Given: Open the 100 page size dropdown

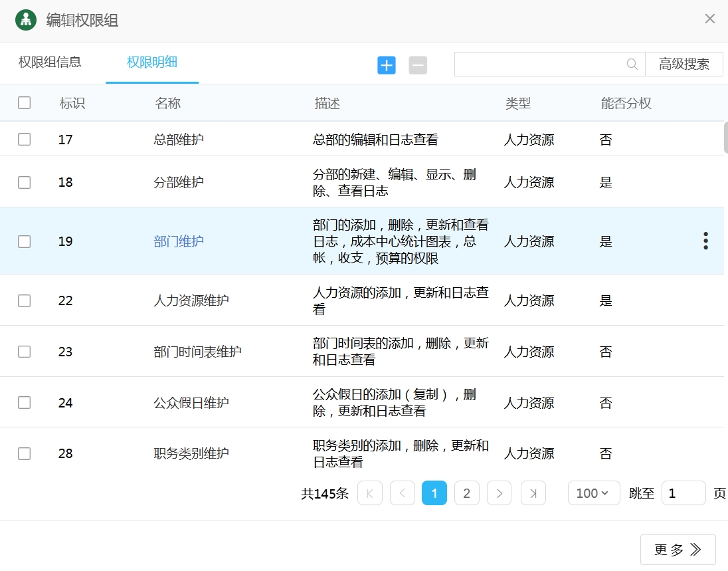Looking at the screenshot, I should 593,493.
